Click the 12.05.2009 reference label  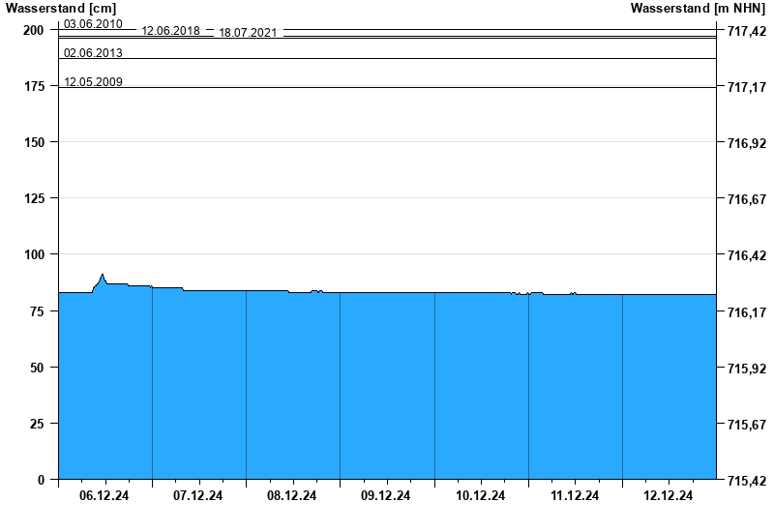pyautogui.click(x=93, y=82)
